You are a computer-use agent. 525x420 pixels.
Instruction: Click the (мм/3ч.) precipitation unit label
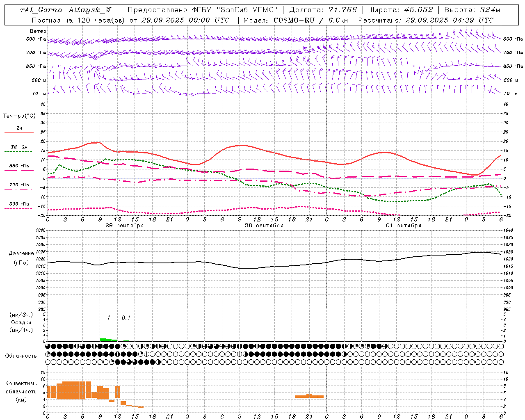[x=21, y=315]
